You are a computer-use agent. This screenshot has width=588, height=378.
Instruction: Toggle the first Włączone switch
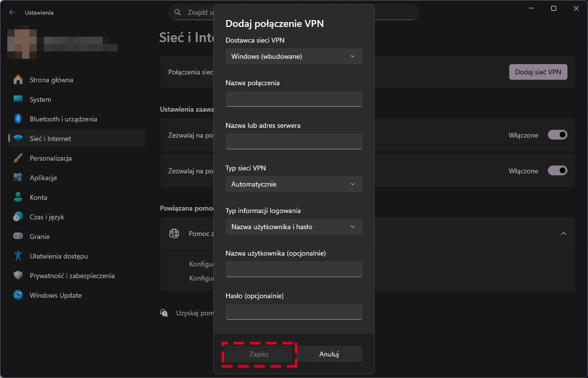557,135
